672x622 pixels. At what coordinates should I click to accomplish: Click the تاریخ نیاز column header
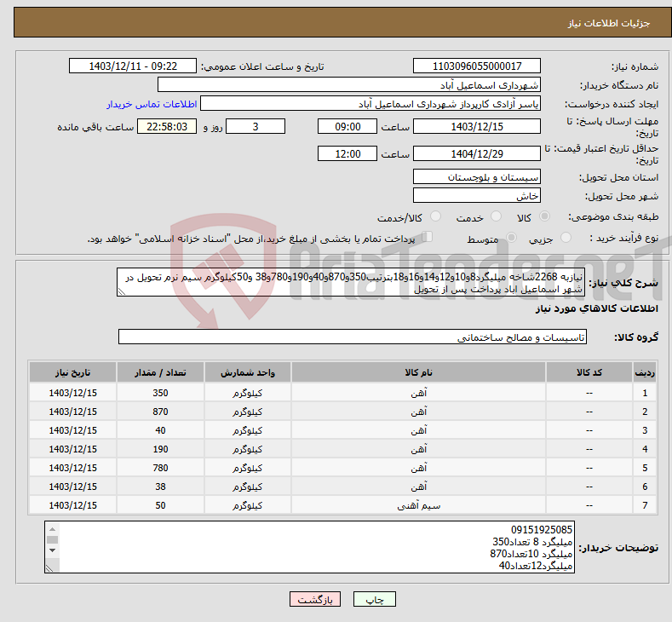tap(72, 372)
